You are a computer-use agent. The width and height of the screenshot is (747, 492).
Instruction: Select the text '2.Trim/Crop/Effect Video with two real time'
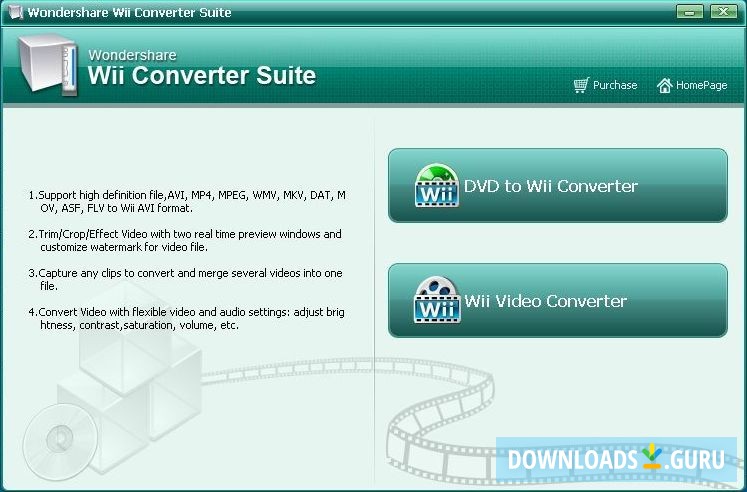pos(185,241)
